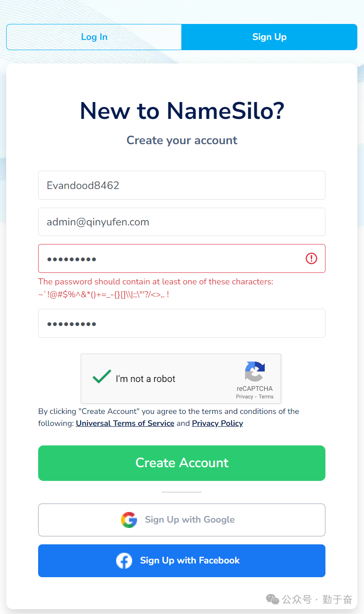The width and height of the screenshot is (364, 614).
Task: Click the Google logo icon
Action: coord(129,520)
